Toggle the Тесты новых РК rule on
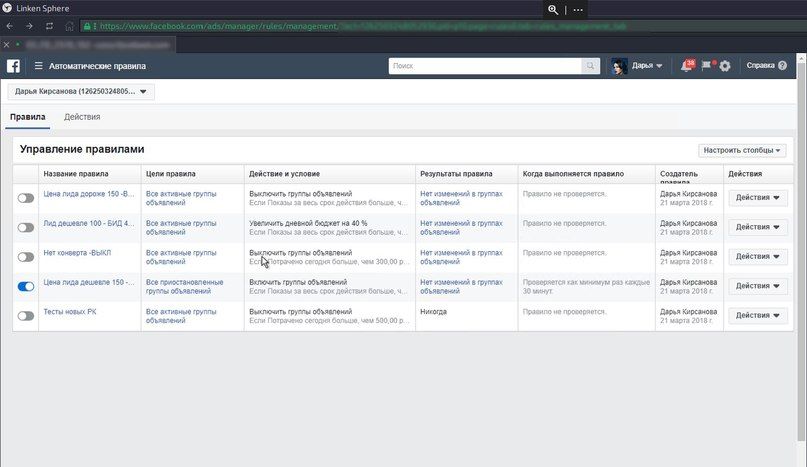 click(26, 316)
